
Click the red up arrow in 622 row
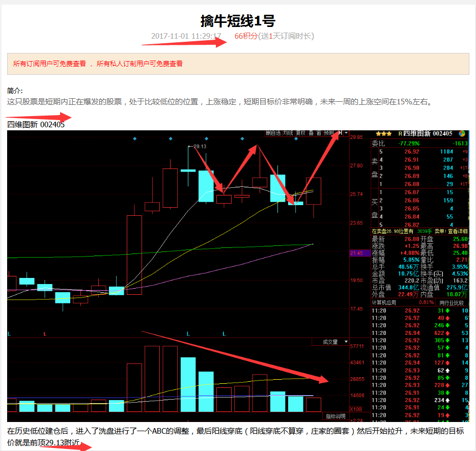(447, 333)
